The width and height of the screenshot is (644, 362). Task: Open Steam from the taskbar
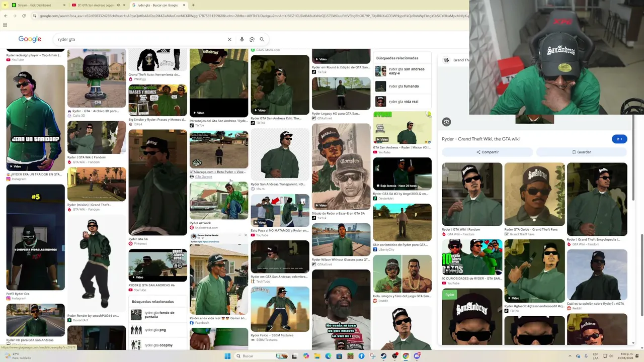383,356
